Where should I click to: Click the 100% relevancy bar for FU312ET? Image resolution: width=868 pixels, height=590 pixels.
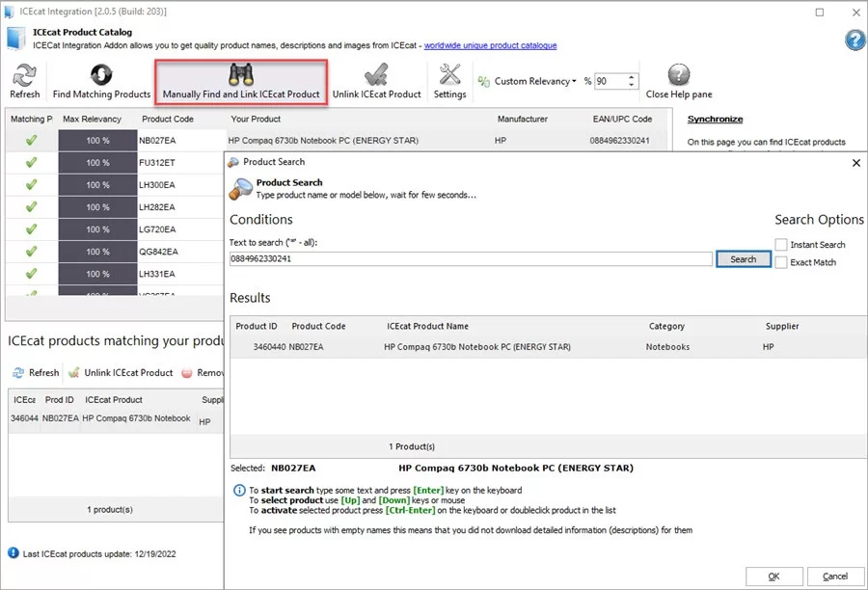(95, 162)
